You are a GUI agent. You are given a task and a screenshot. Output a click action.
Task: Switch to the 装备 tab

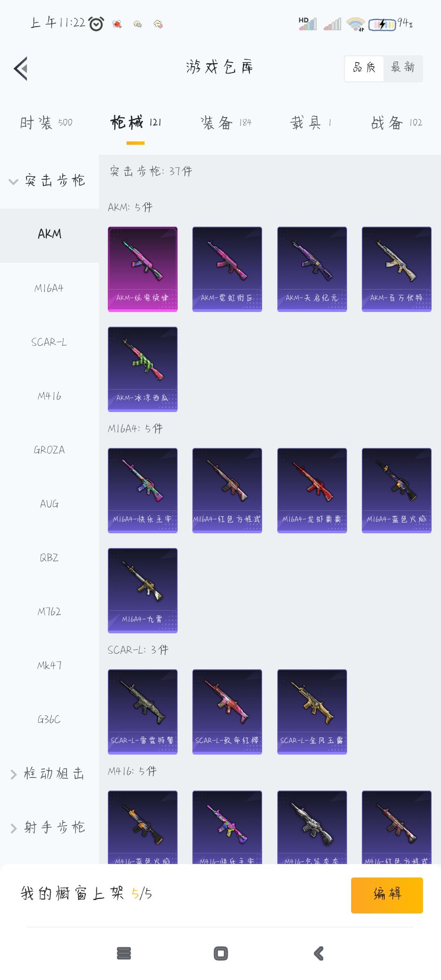click(x=226, y=122)
